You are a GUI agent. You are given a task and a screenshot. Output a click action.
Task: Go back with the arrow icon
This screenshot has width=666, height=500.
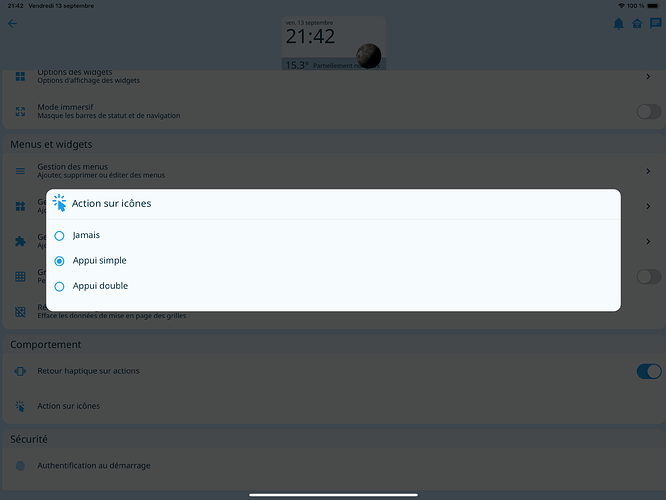click(12, 23)
